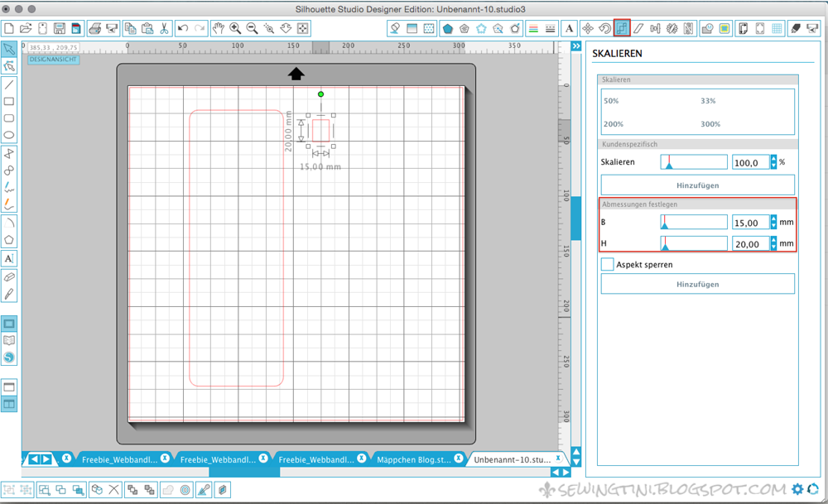Image resolution: width=828 pixels, height=504 pixels.
Task: Pick the regular polygon tool
Action: [9, 240]
